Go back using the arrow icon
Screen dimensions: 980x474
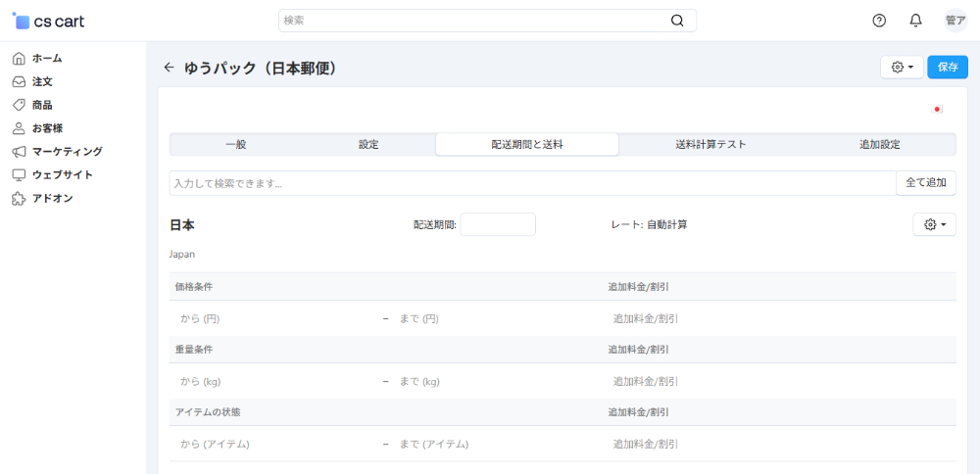pyautogui.click(x=169, y=68)
